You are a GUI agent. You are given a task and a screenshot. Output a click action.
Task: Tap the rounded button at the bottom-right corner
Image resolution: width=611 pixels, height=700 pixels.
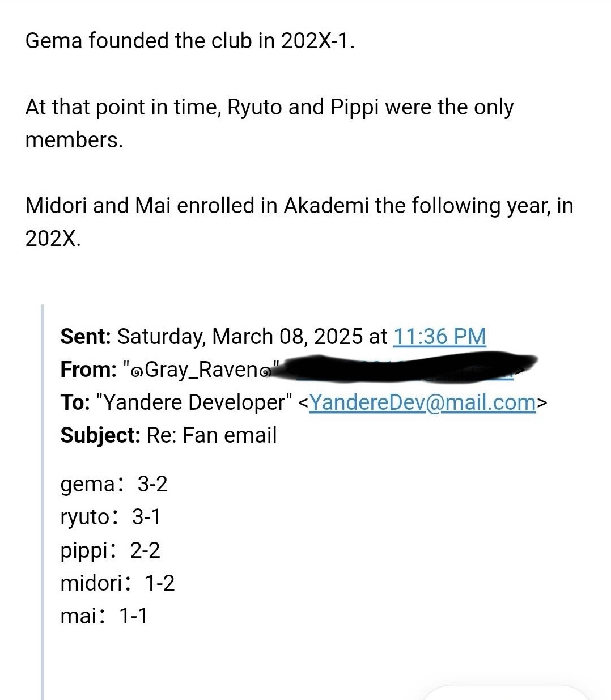tap(504, 693)
